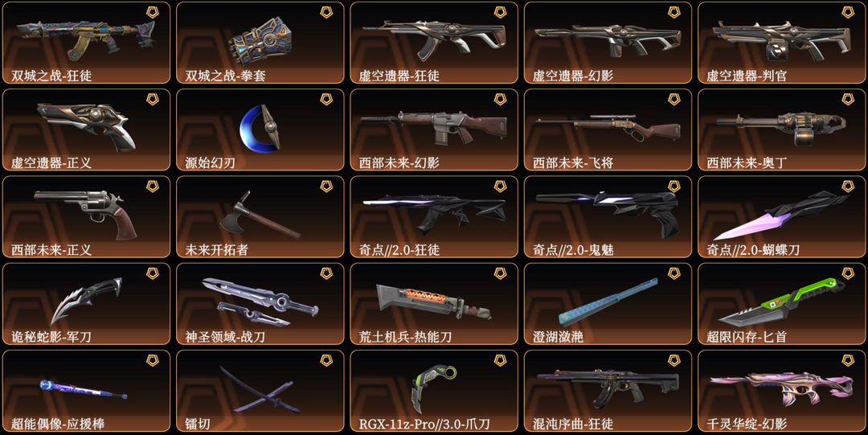This screenshot has height=435, width=868.
Task: Select the 神圣领域-战刀 twin swords icon
Action: coord(260,302)
